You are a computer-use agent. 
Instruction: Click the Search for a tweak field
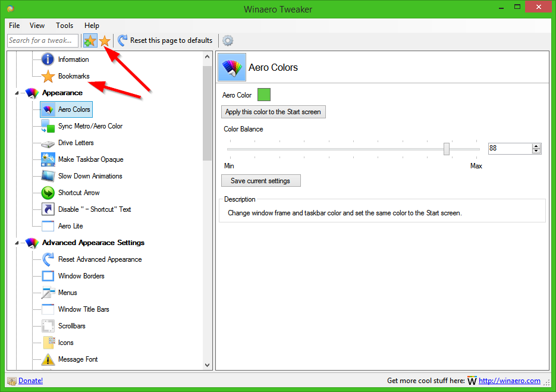(x=43, y=40)
